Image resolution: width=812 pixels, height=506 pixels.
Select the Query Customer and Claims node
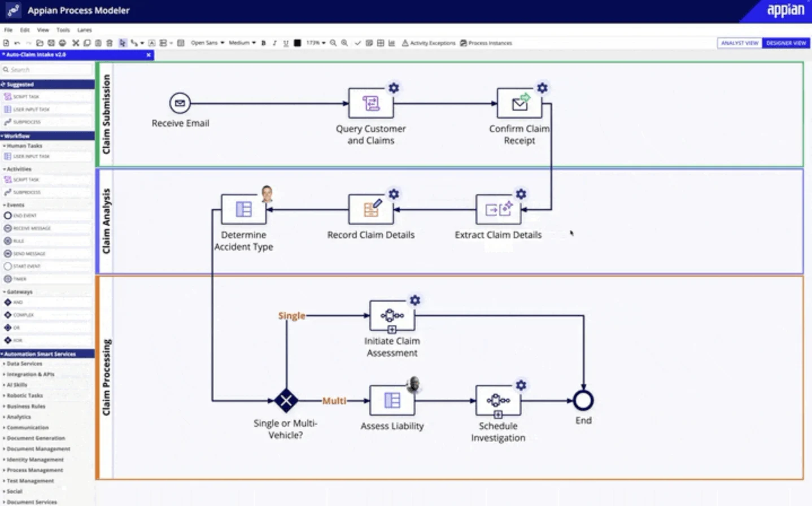pos(371,103)
